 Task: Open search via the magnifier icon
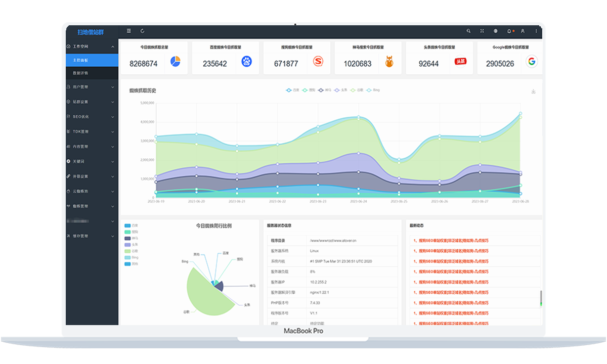[468, 31]
